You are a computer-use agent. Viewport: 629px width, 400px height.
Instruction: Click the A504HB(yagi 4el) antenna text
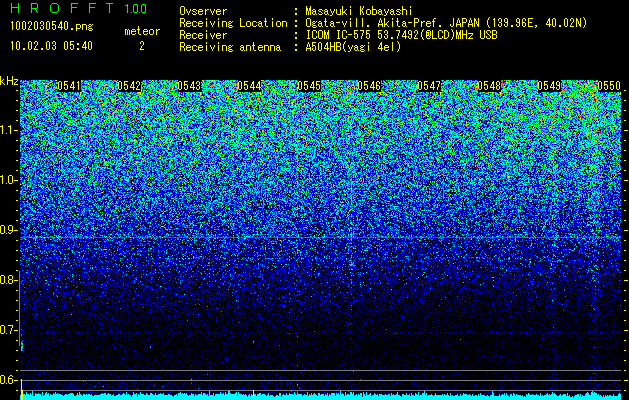coord(353,47)
